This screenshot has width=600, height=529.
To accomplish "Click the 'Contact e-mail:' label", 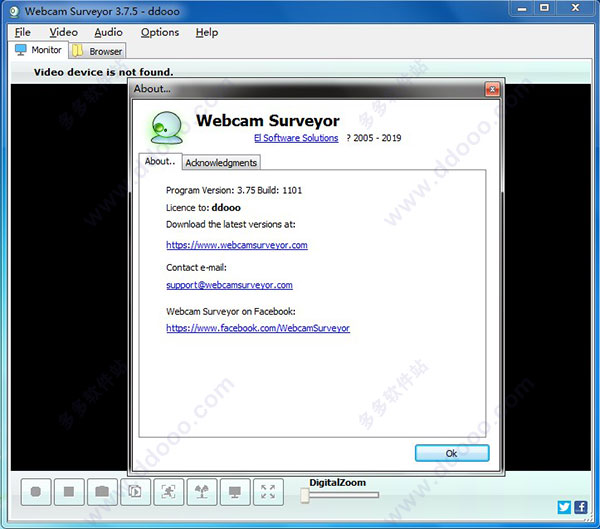I will pyautogui.click(x=196, y=268).
